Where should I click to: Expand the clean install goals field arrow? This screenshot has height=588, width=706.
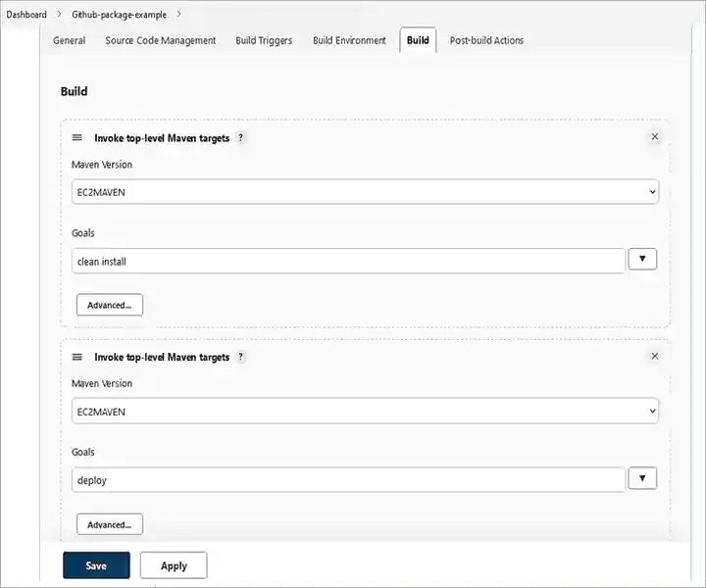click(x=641, y=260)
